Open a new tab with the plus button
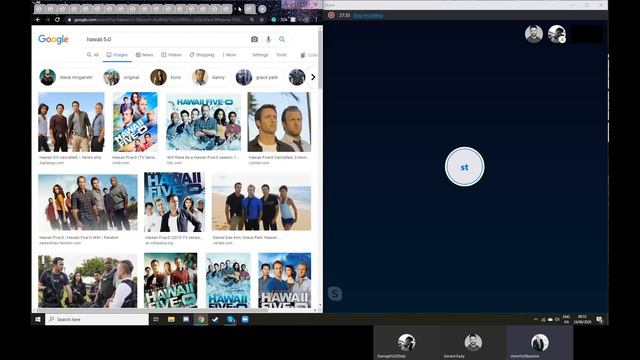Screen dimensions: 640x360 [262, 9]
